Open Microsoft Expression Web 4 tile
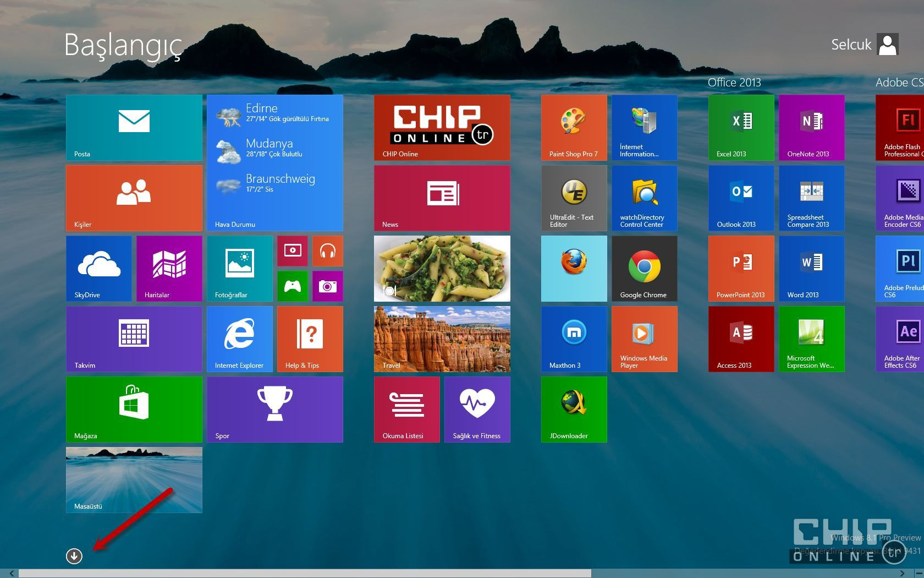 click(812, 339)
